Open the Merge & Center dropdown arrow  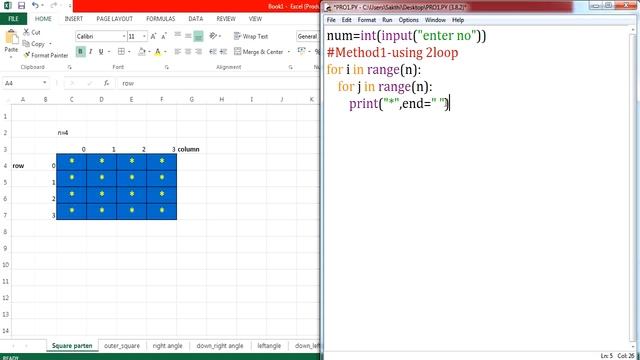tap(289, 52)
